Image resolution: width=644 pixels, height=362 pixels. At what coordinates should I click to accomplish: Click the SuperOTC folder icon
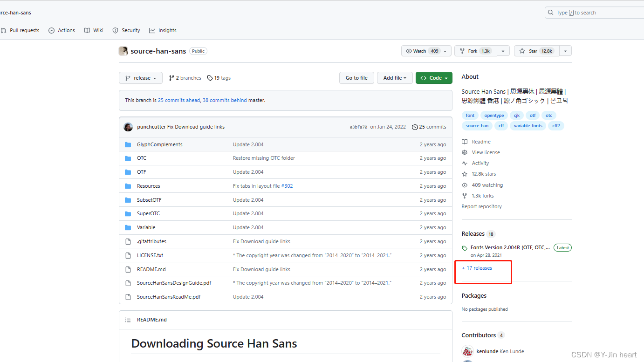click(128, 213)
